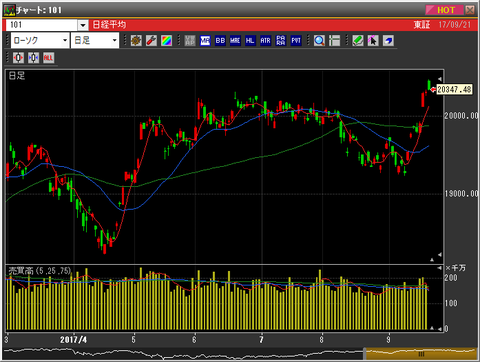Select the green eraser drawing tool
The width and height of the screenshot is (480, 362).
tap(358, 41)
